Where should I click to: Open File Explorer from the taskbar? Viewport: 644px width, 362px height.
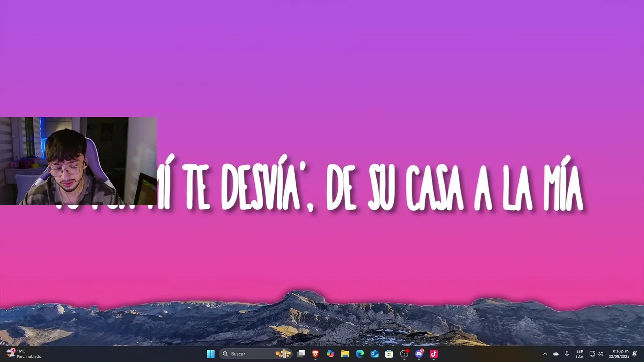point(345,354)
